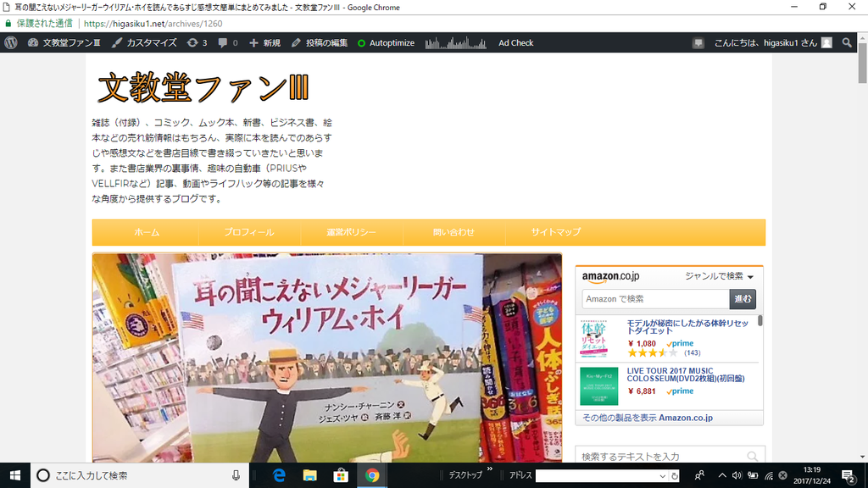Open the volume speaker control
Viewport: 868px width, 488px height.
[737, 475]
